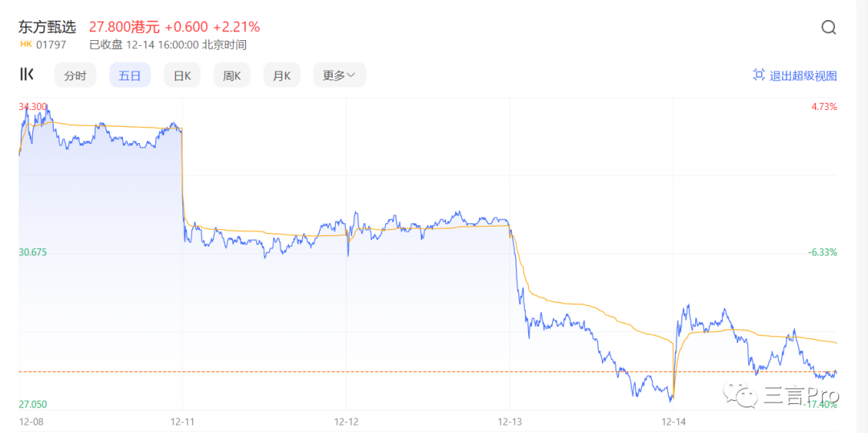Expand the 更多 dropdown

pyautogui.click(x=339, y=76)
